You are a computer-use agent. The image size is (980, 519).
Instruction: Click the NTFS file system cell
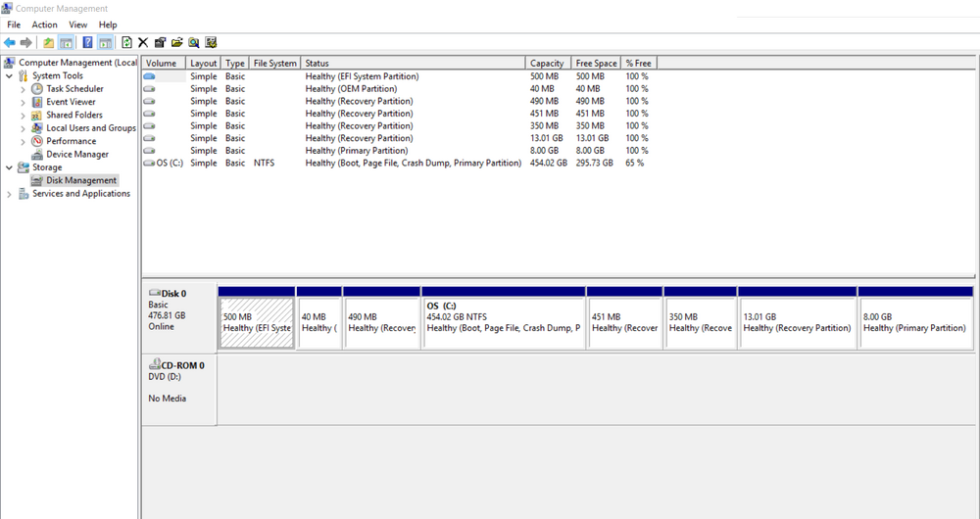click(264, 163)
